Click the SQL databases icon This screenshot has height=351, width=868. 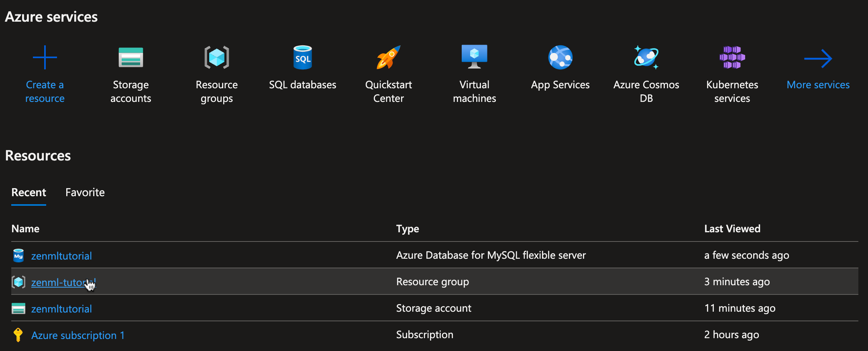303,57
